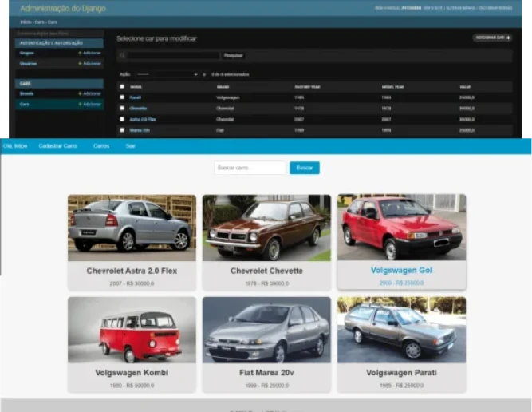
Task: Click the Administração do Django title
Action: click(x=63, y=9)
